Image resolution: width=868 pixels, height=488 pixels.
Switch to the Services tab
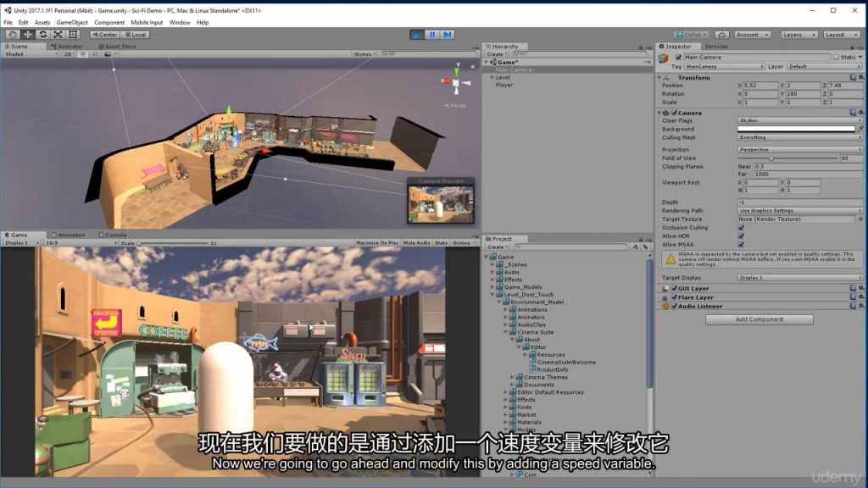[x=716, y=47]
